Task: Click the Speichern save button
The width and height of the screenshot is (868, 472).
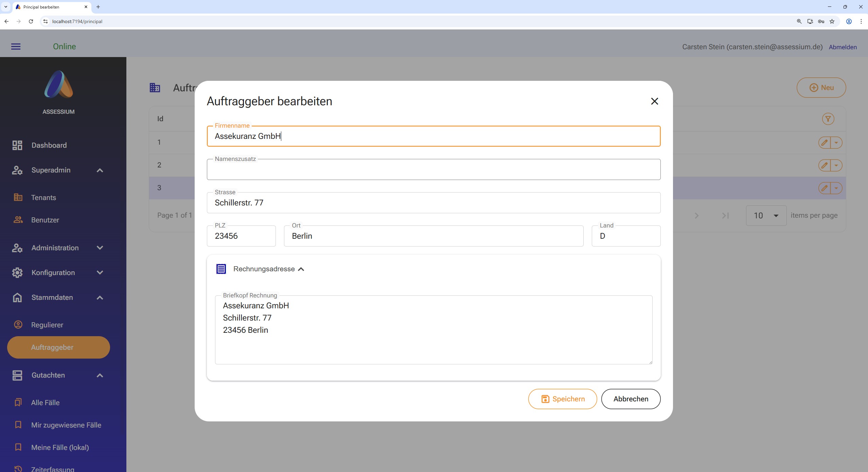Action: [x=563, y=399]
